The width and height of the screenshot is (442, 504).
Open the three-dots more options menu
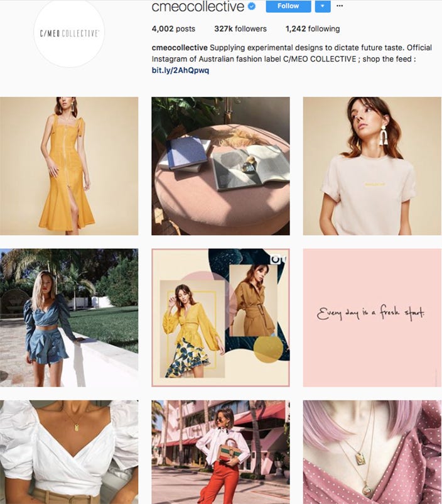point(340,6)
